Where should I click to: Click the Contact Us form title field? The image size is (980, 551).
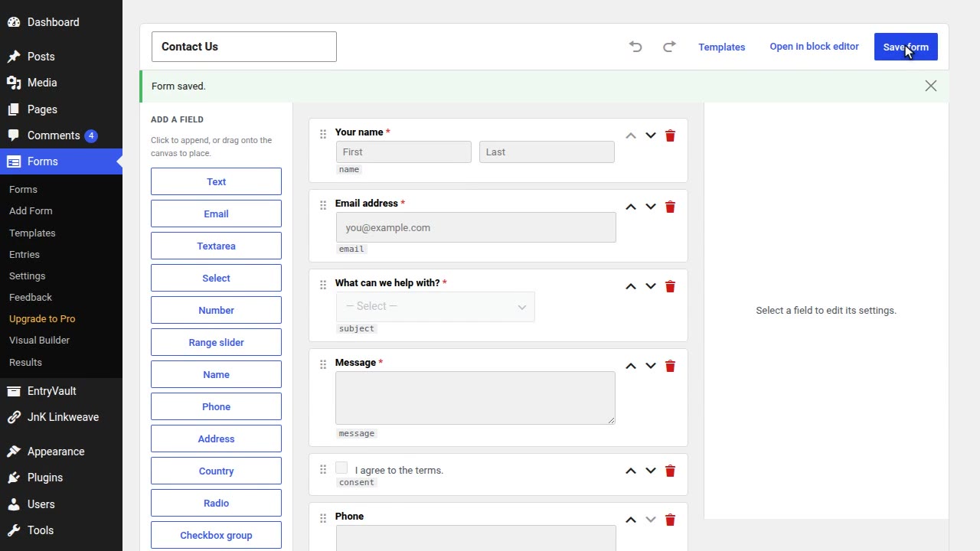click(x=244, y=47)
